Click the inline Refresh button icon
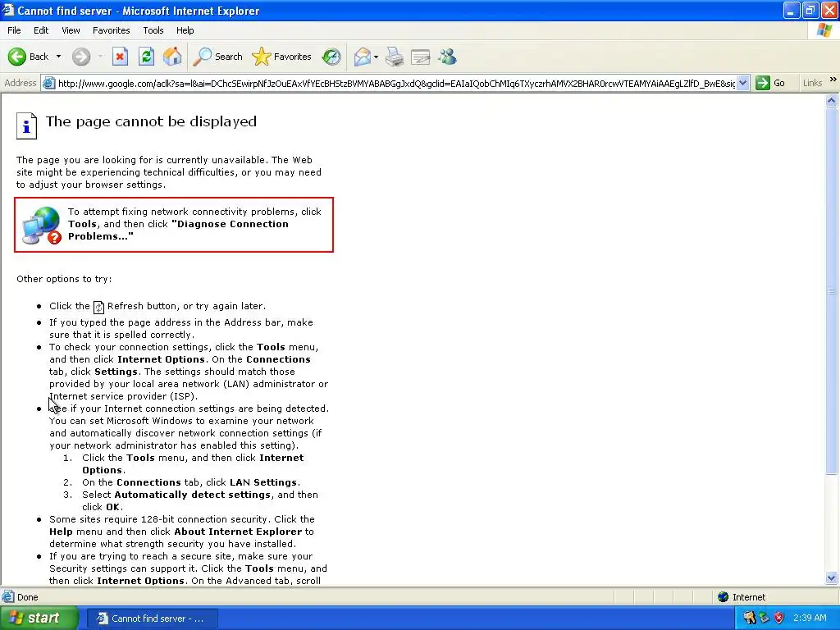The image size is (840, 630). tap(98, 307)
